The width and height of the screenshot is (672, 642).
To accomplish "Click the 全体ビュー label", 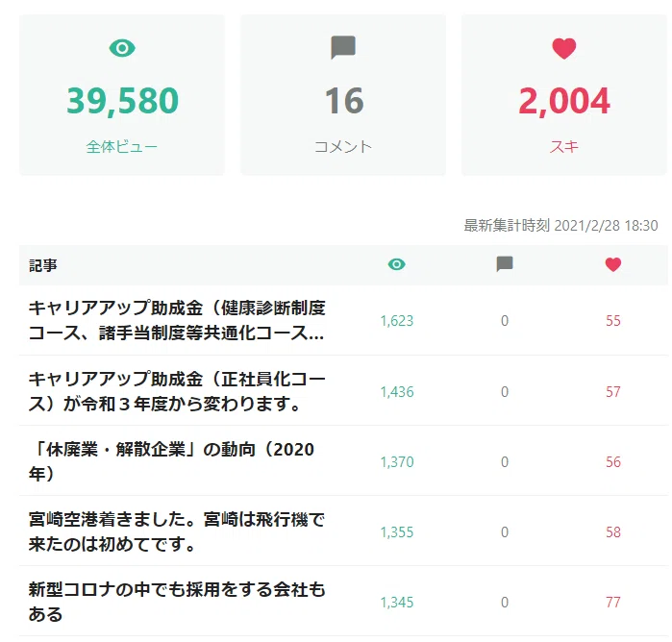I will (x=122, y=147).
